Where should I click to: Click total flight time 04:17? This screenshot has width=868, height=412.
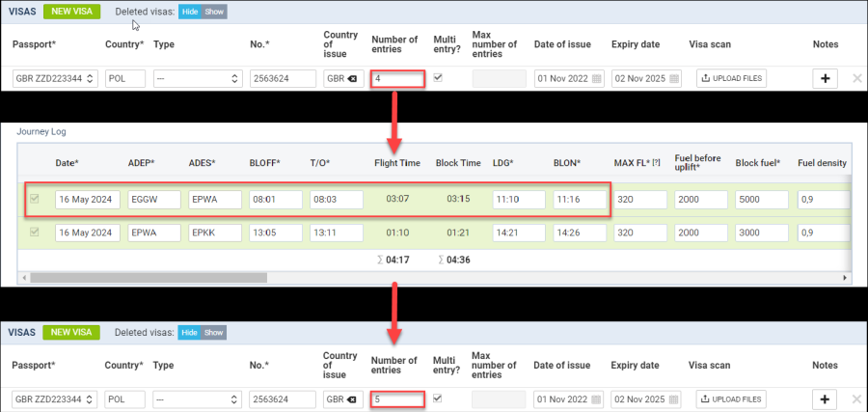pyautogui.click(x=397, y=260)
